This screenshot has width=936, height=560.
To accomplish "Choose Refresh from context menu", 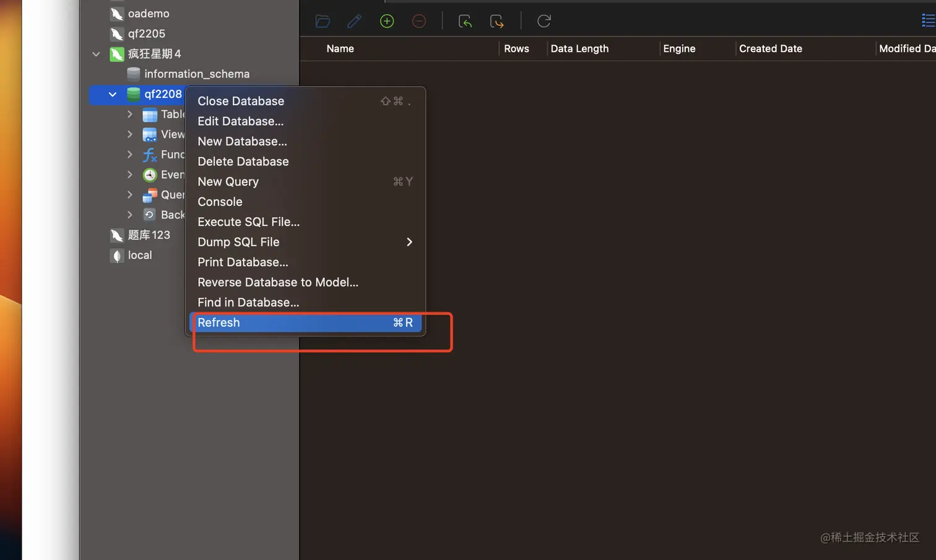I will click(305, 322).
